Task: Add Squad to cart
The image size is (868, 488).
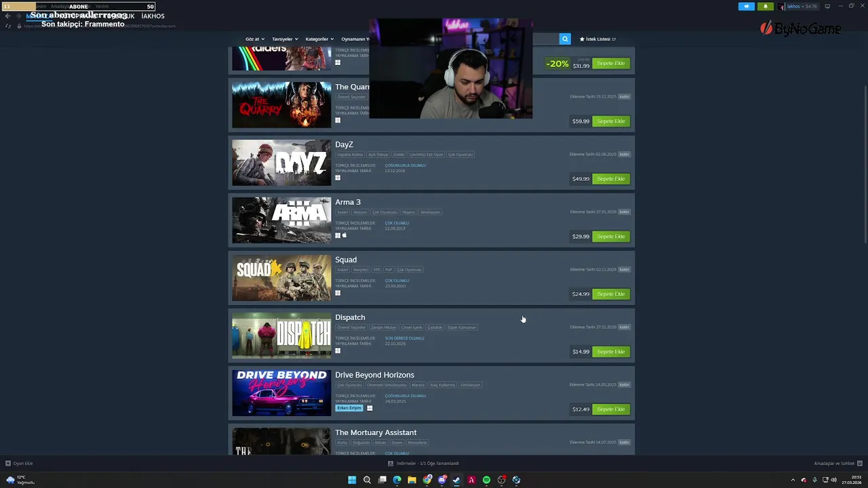Action: point(611,294)
